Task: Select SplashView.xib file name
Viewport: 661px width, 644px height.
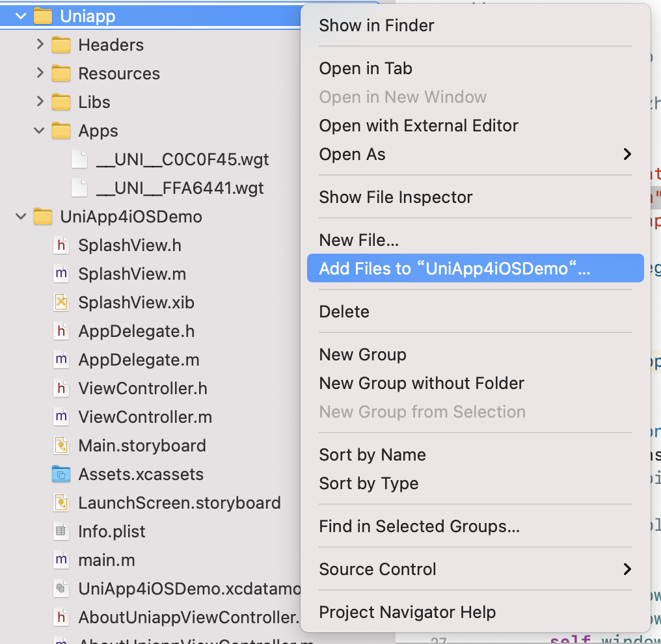Action: point(136,303)
